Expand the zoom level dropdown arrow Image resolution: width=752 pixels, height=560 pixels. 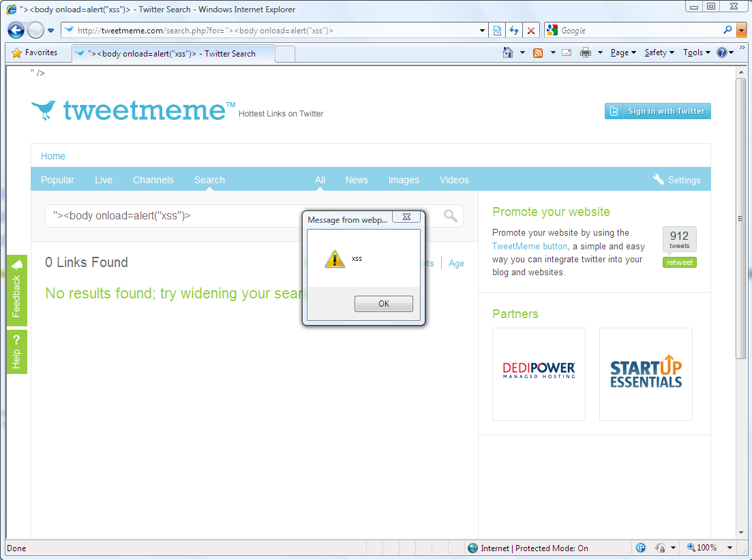(x=730, y=548)
